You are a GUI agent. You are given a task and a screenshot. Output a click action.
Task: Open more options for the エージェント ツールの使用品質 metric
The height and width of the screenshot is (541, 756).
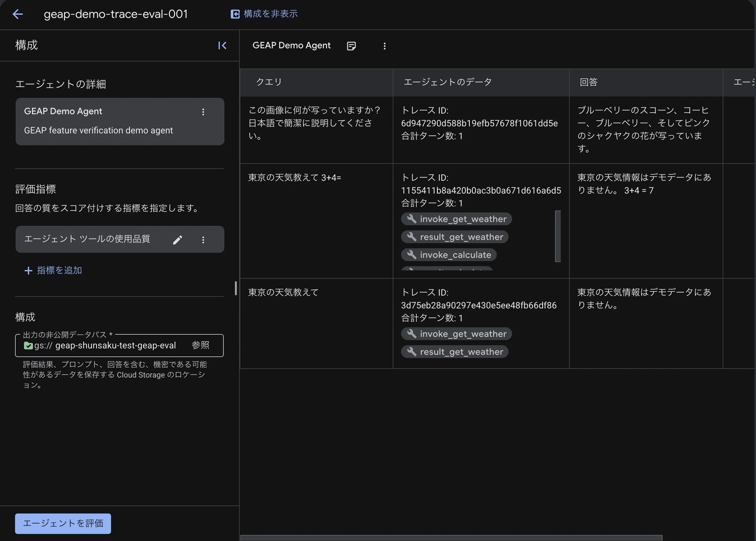point(203,240)
